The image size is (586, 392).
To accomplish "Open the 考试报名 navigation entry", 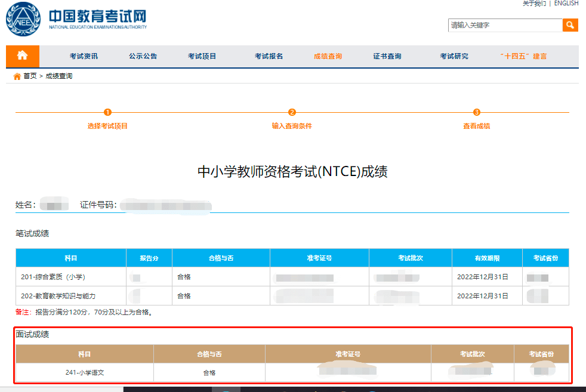I will pyautogui.click(x=267, y=55).
